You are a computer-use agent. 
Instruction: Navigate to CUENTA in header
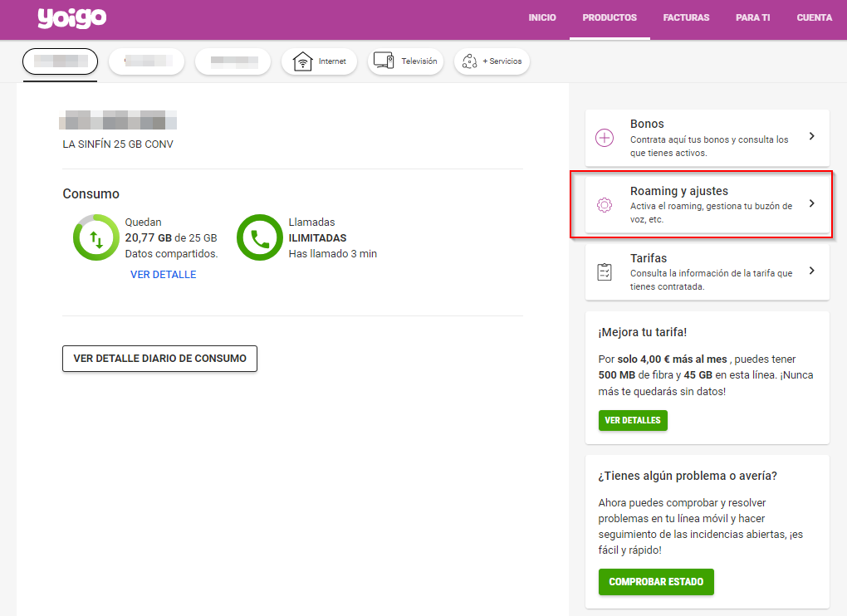(x=814, y=18)
